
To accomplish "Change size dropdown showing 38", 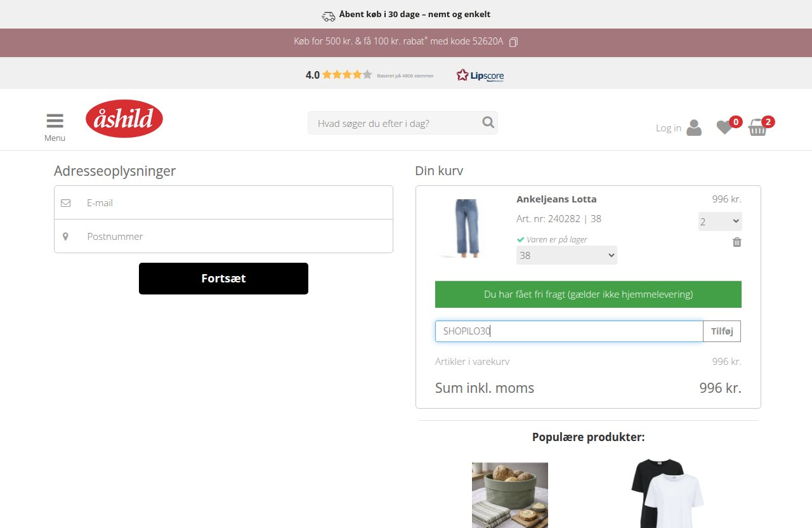I will [566, 255].
